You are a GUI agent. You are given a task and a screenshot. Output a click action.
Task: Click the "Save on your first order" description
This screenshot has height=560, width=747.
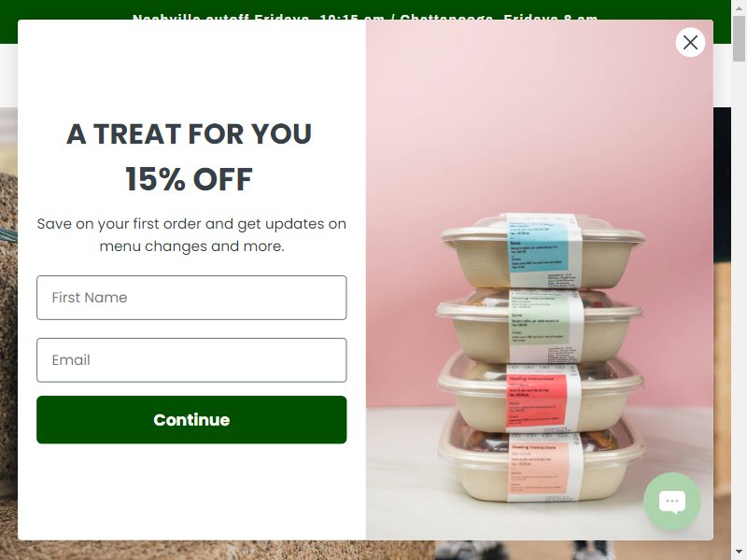pos(191,235)
